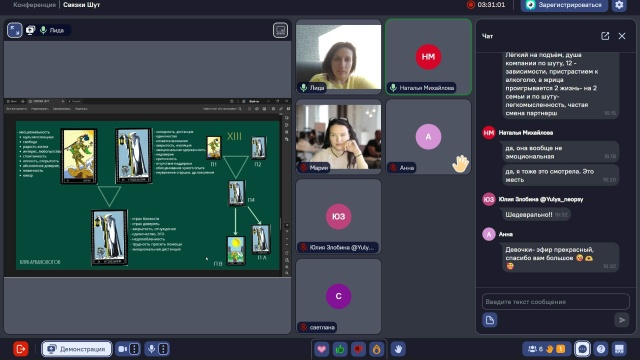Click the C avatar in светлана's tile
This screenshot has width=640, height=360.
tap(339, 296)
